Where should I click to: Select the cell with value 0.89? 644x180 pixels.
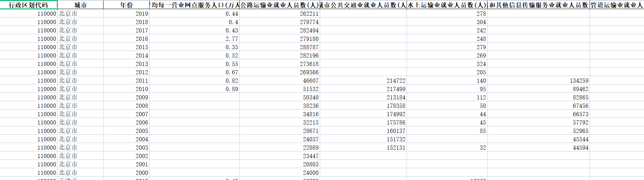click(194, 89)
